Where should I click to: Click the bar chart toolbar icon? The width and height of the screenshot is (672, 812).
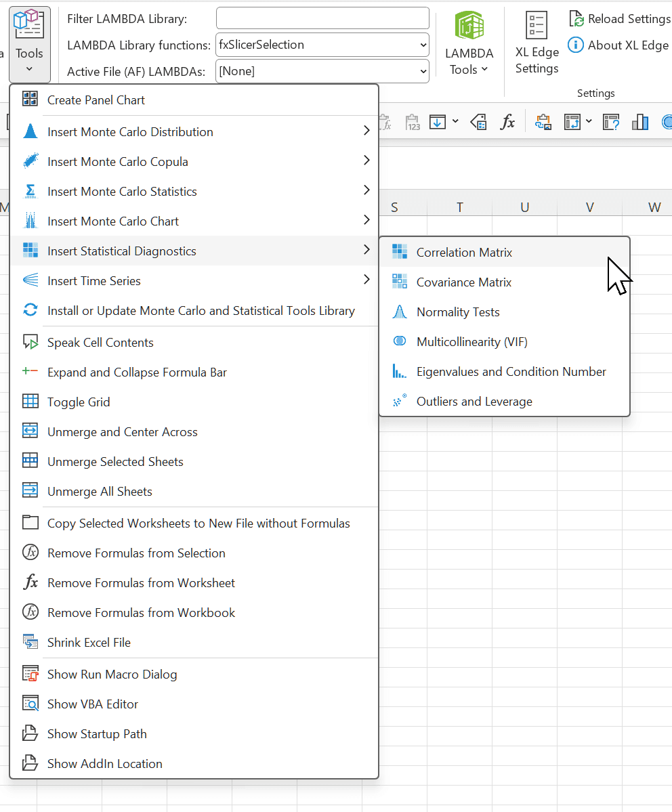point(640,122)
